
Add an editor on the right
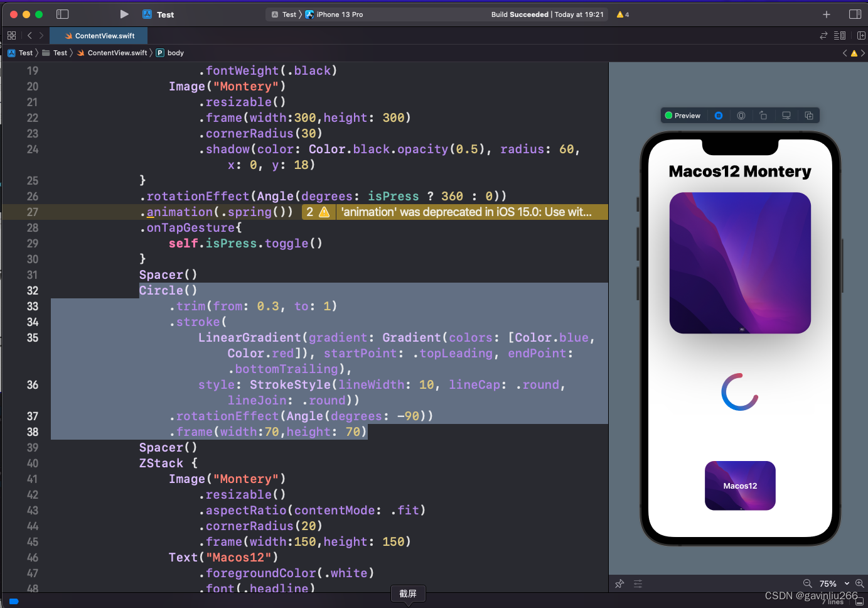861,36
